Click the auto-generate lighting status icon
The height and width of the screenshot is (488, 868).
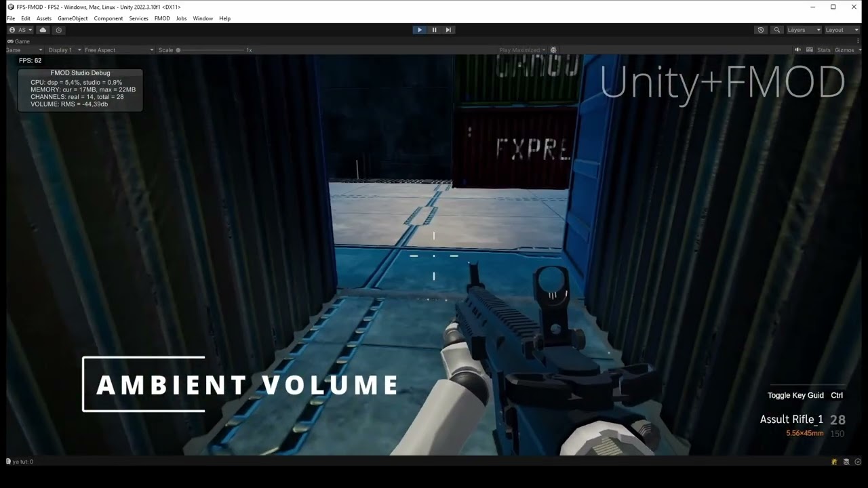pyautogui.click(x=835, y=462)
